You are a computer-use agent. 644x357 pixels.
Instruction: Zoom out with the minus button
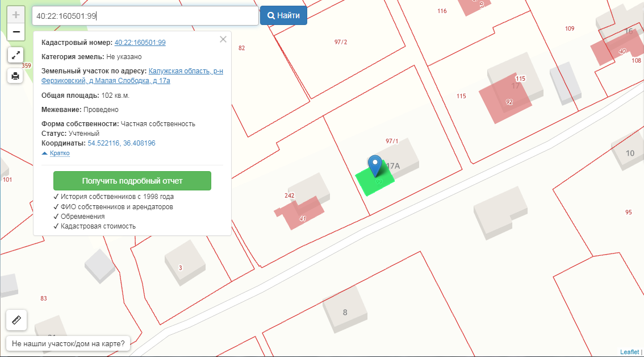pyautogui.click(x=16, y=32)
